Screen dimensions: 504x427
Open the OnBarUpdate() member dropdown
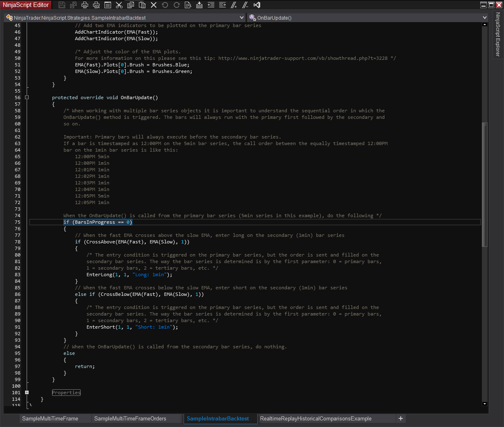485,18
